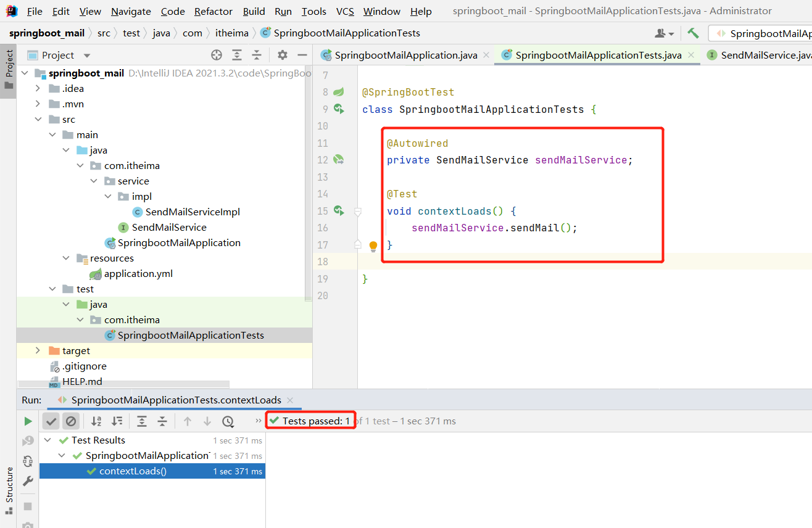
Task: Click Expand All in Project panel
Action: pyautogui.click(x=237, y=55)
